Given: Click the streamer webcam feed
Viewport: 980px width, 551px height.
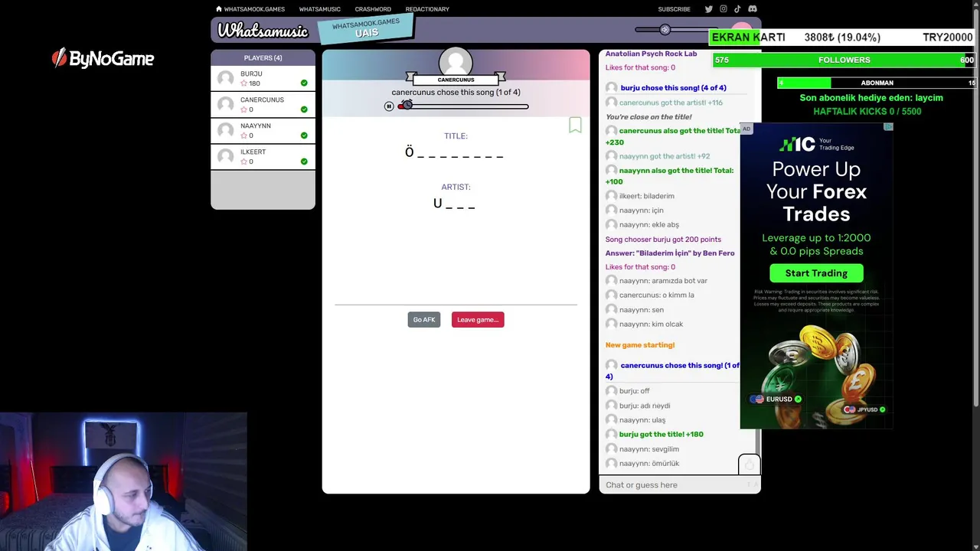Looking at the screenshot, I should (x=123, y=482).
